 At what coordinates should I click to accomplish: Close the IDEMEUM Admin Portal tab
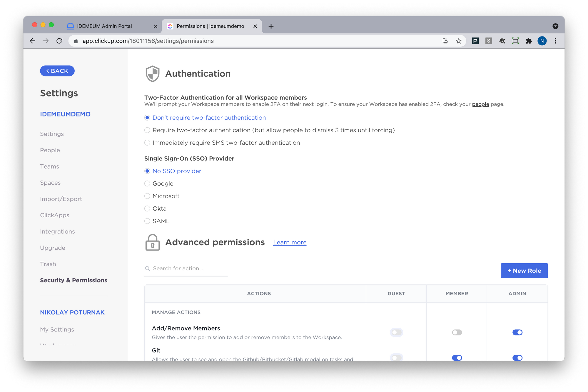click(156, 26)
